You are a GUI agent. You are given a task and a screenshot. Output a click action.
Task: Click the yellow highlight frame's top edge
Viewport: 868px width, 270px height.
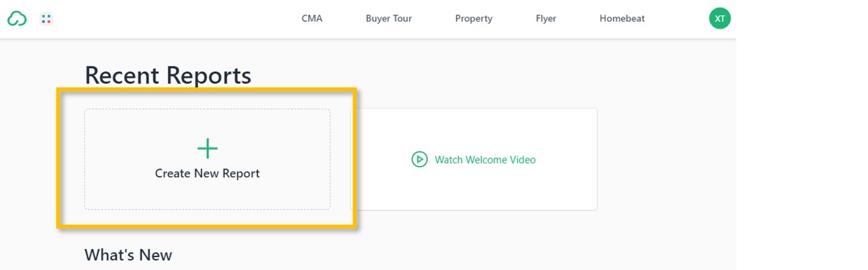click(206, 91)
